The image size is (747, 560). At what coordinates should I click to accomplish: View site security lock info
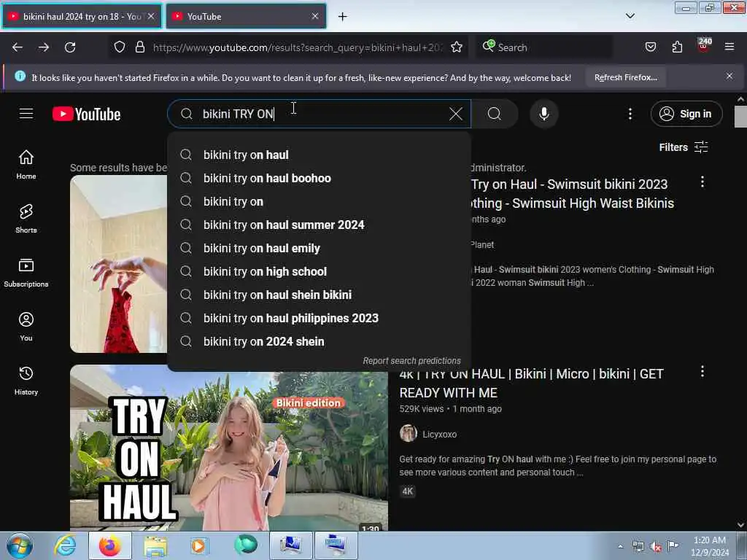[x=140, y=47]
